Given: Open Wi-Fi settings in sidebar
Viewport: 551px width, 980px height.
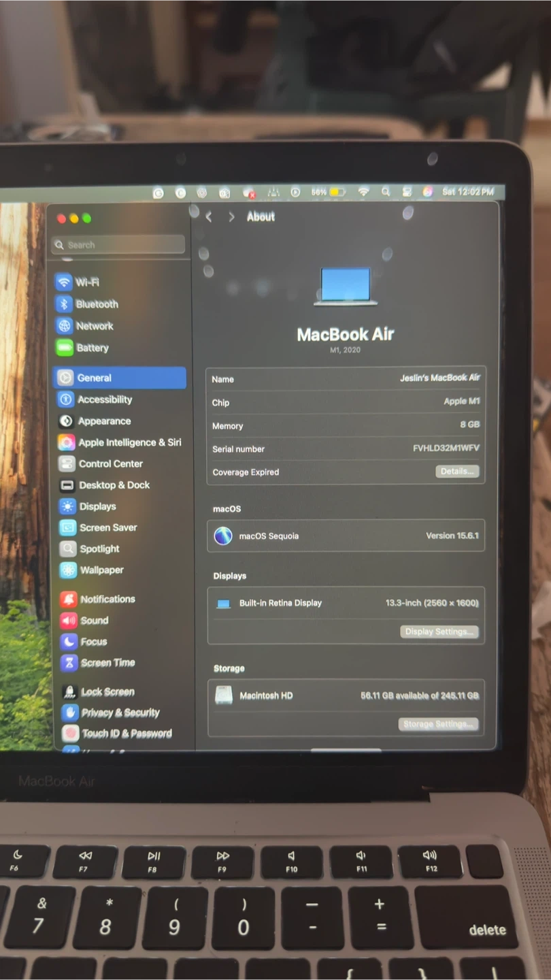Looking at the screenshot, I should point(86,282).
